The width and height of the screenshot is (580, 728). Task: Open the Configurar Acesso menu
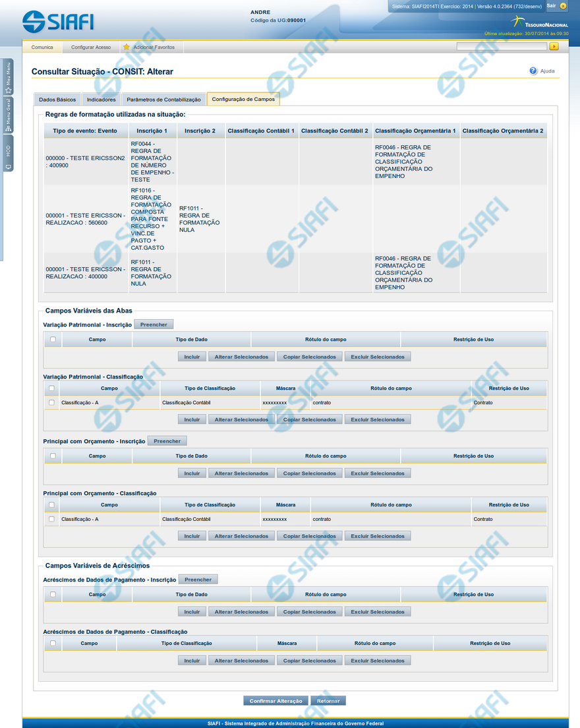pos(91,47)
